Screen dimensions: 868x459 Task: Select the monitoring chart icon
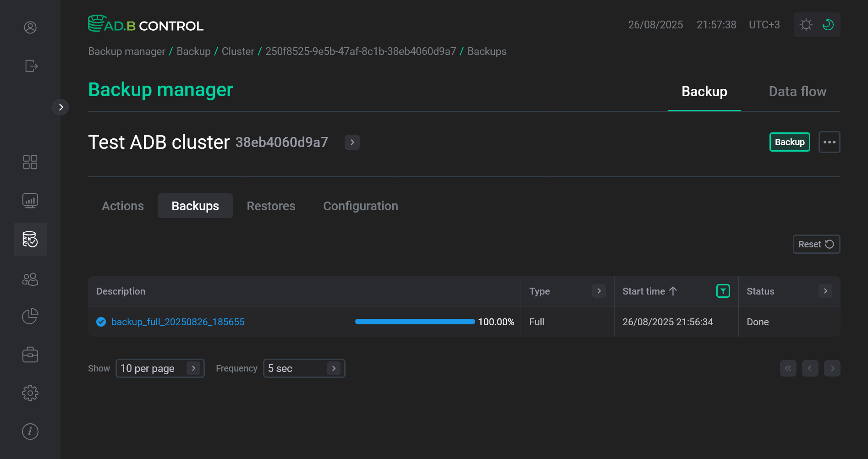point(30,200)
